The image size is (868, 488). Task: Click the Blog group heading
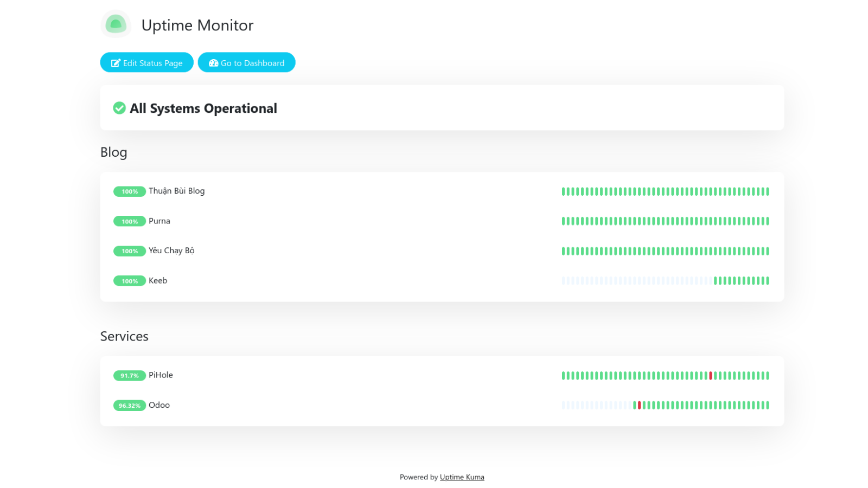[x=113, y=152]
